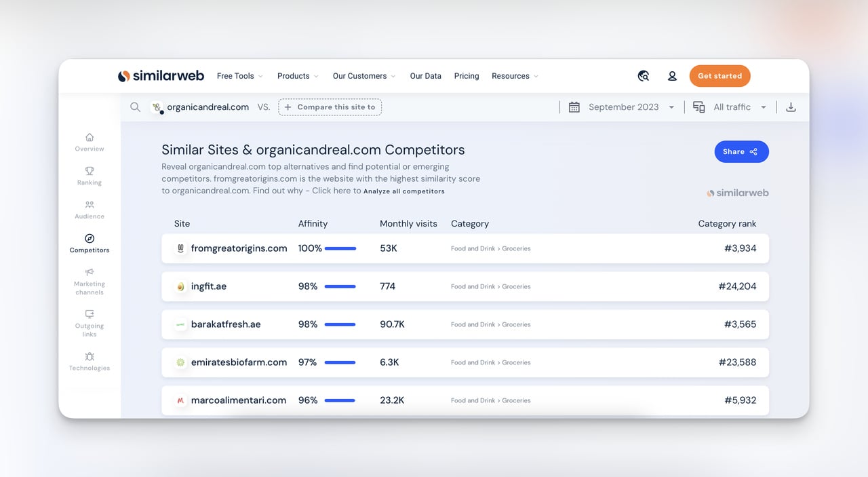Expand the Resources menu
The width and height of the screenshot is (868, 477).
515,76
